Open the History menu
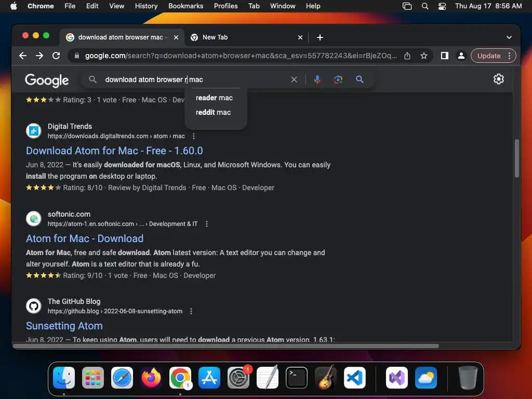The width and height of the screenshot is (532, 399). [x=146, y=6]
